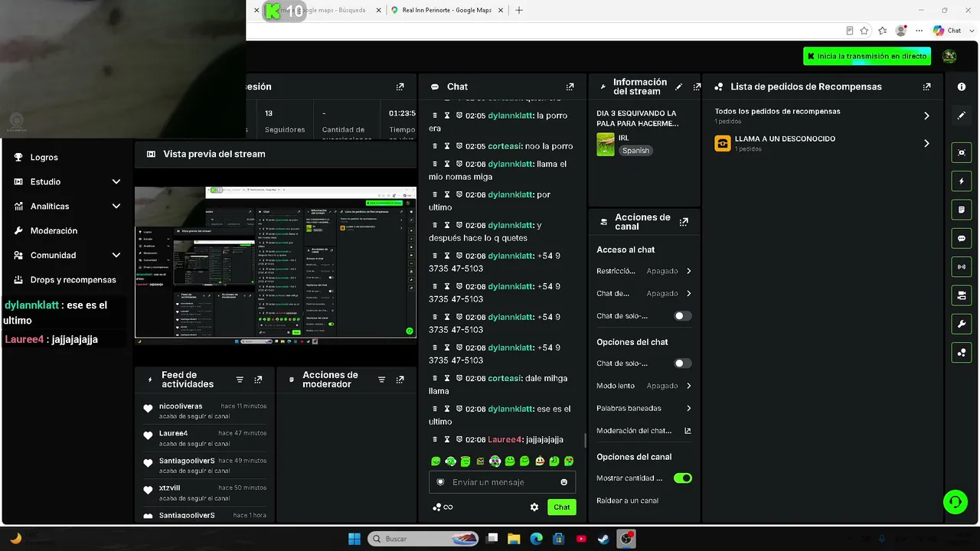This screenshot has width=980, height=551.
Task: Open chat settings gear
Action: tap(534, 507)
